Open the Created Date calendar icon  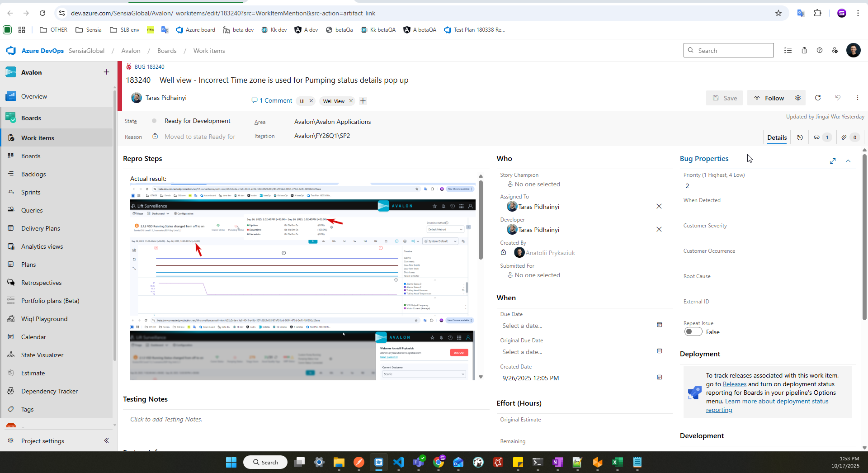[660, 378]
